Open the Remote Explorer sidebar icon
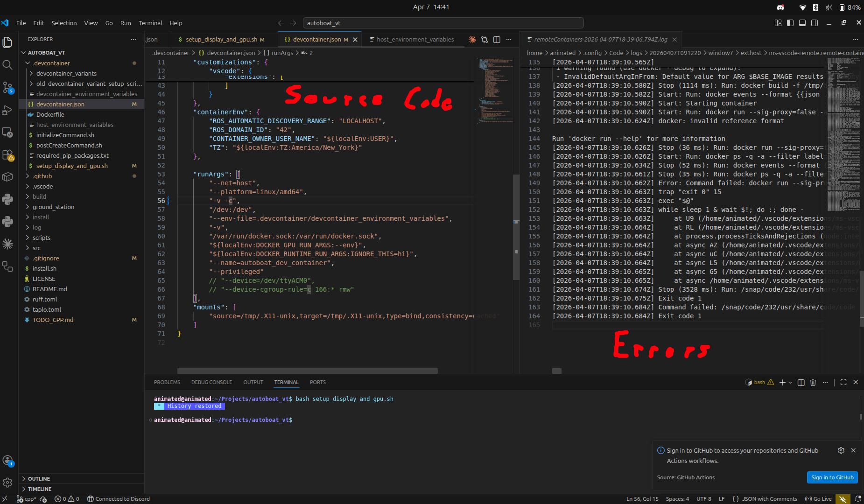Screen dimensions: 864x504 7,133
